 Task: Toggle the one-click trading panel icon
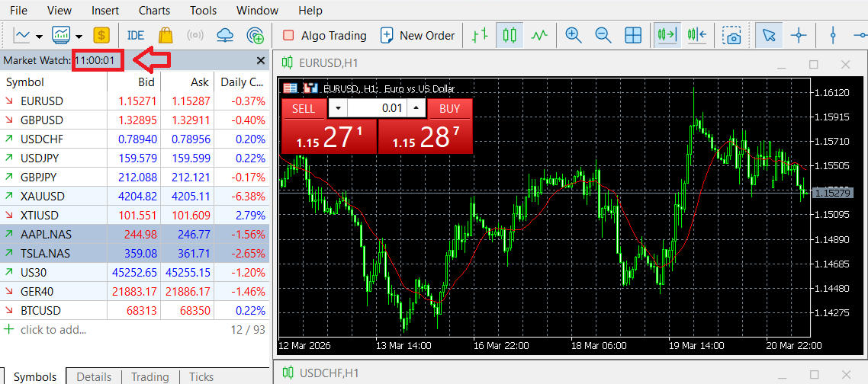[x=290, y=88]
